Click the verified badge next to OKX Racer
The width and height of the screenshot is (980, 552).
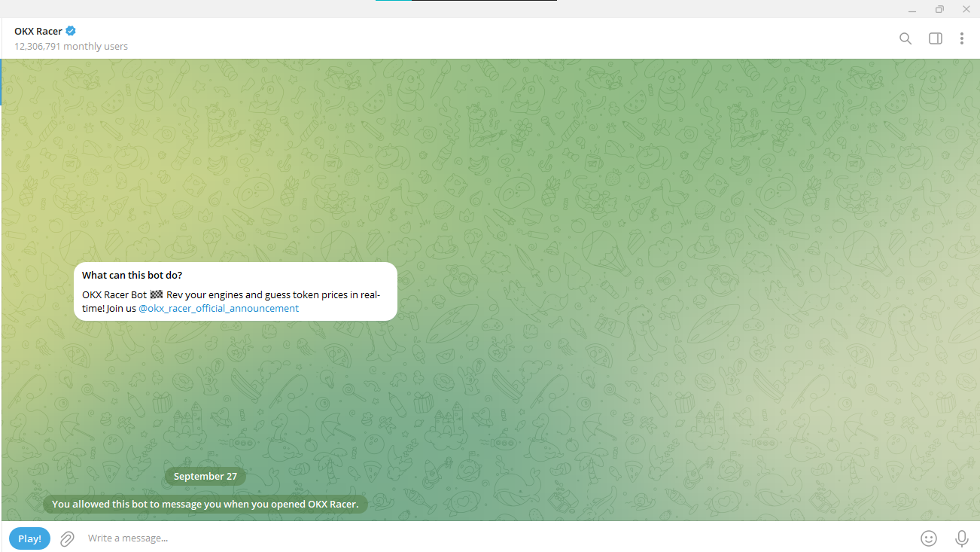pos(71,31)
